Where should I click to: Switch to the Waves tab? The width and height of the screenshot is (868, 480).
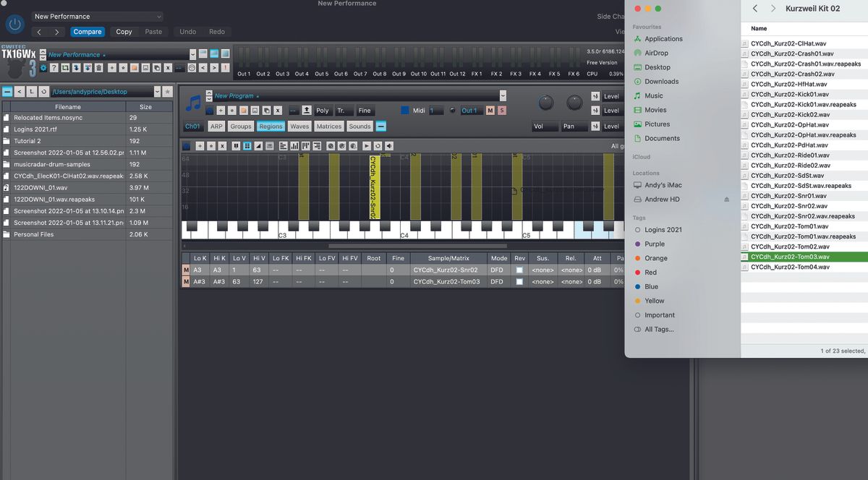pyautogui.click(x=299, y=126)
